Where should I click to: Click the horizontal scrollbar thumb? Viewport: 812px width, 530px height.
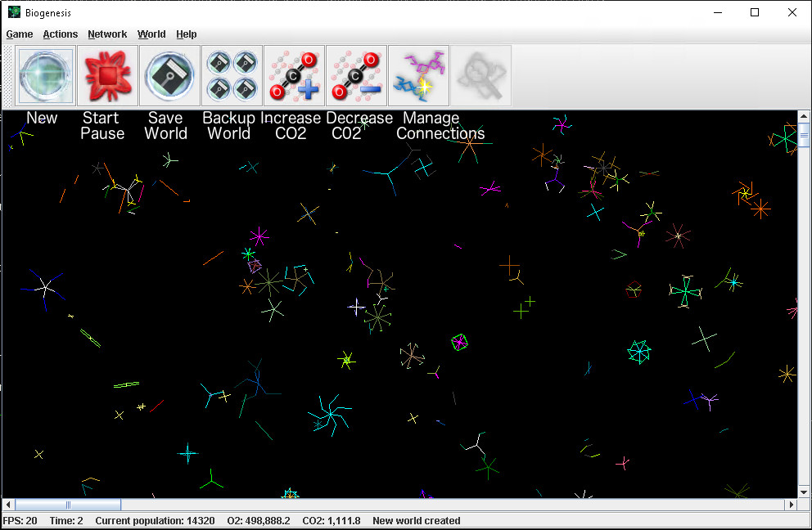pos(68,505)
